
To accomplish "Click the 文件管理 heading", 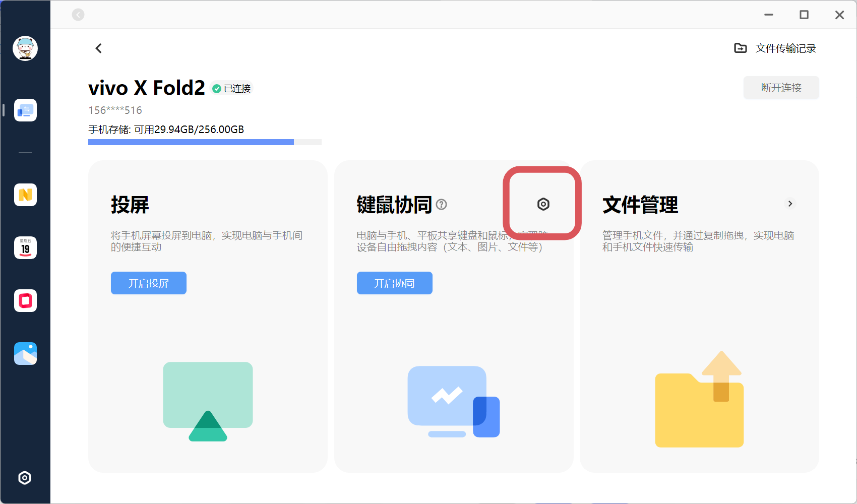I will coord(640,205).
